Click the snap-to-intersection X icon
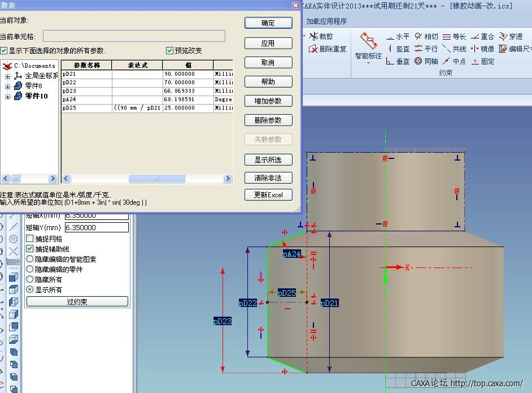532x393 pixels. coord(13,252)
